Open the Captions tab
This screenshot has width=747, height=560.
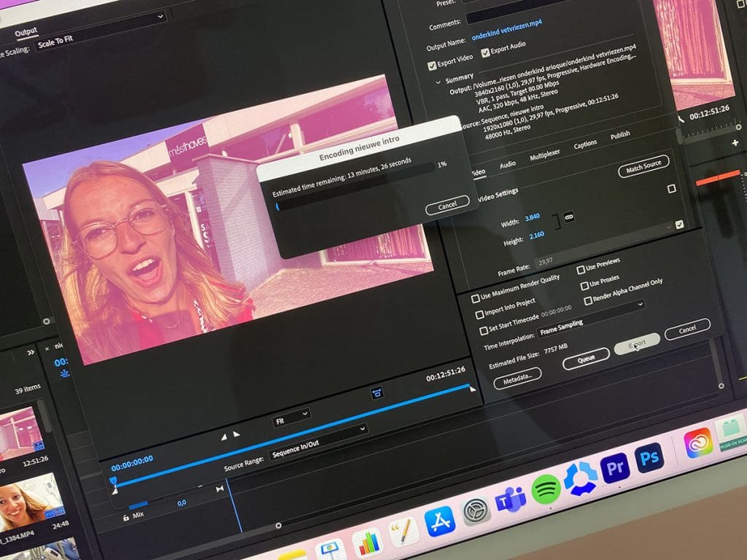(x=585, y=145)
